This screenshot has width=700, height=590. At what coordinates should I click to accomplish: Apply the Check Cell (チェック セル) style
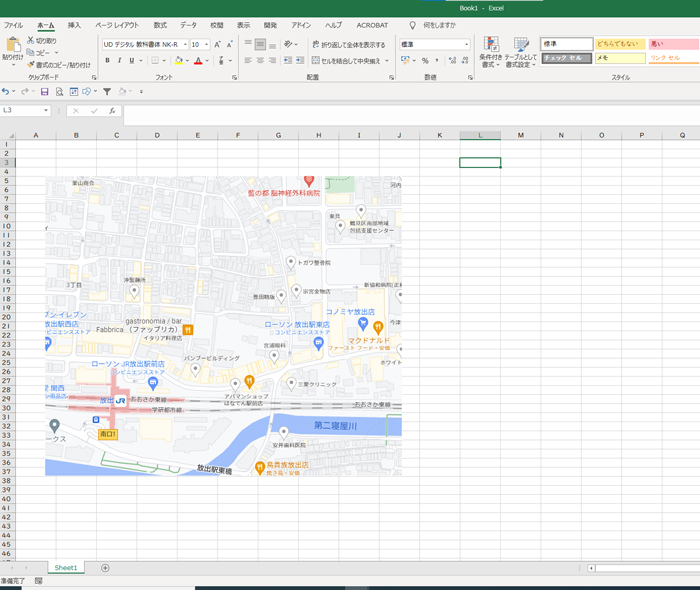coord(567,58)
